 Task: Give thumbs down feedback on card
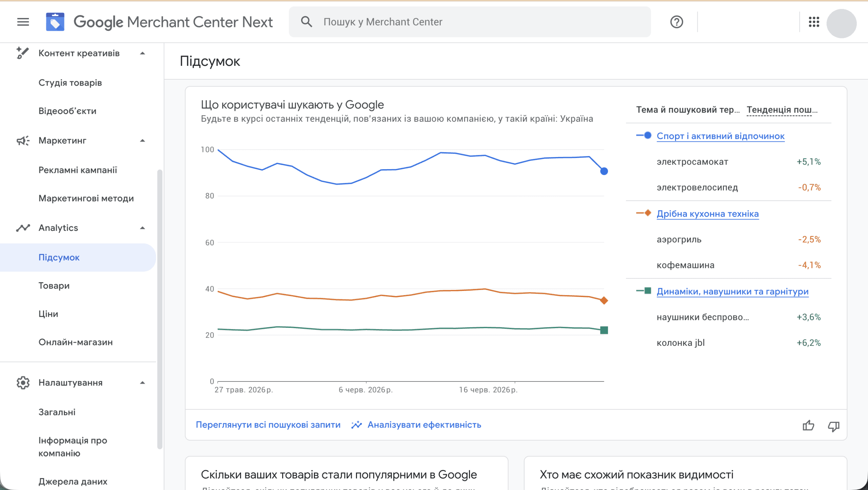pyautogui.click(x=833, y=426)
